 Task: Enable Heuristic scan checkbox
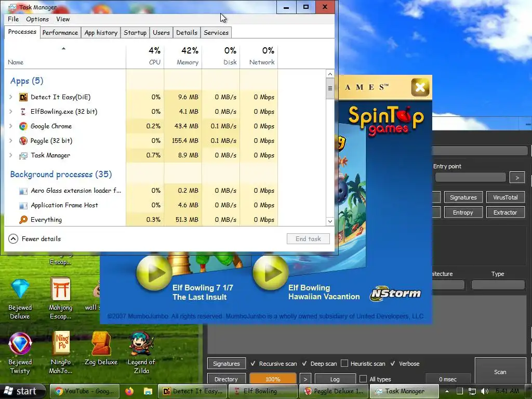[344, 363]
